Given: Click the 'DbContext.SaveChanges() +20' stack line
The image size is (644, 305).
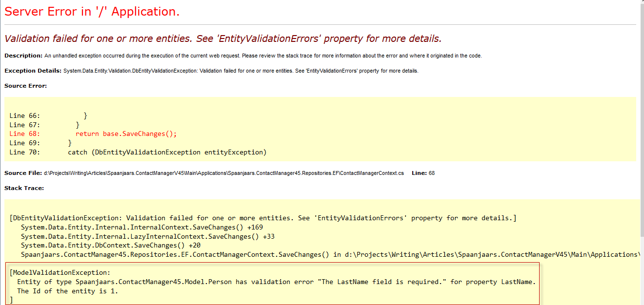Looking at the screenshot, I should pyautogui.click(x=110, y=245).
